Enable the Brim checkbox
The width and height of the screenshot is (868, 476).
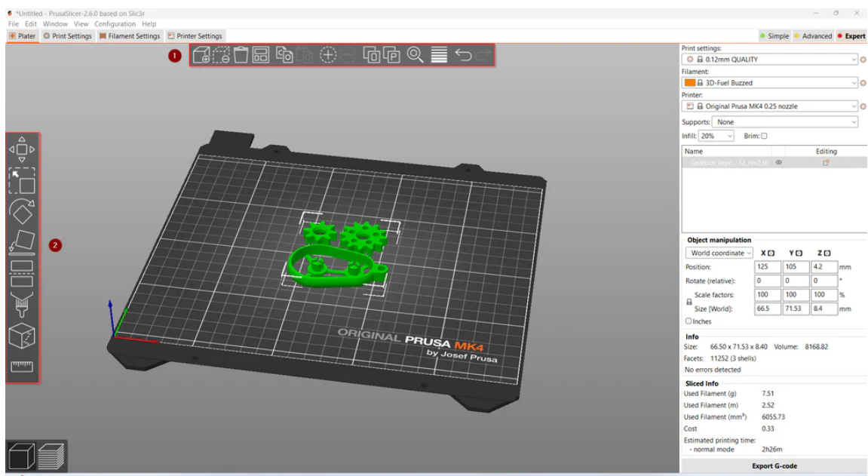click(764, 136)
